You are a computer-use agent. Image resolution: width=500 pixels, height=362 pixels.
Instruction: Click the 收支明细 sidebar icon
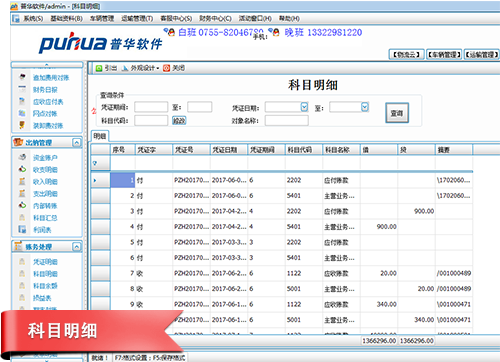22,169
